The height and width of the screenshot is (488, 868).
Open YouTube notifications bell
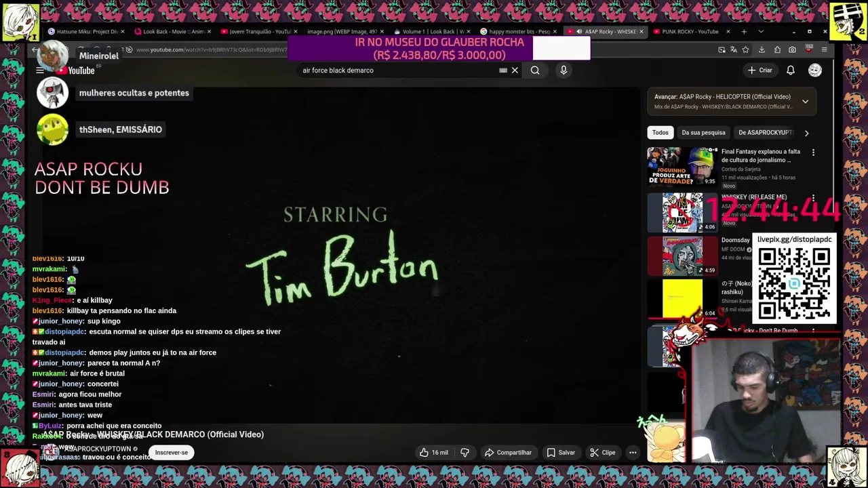tap(791, 70)
